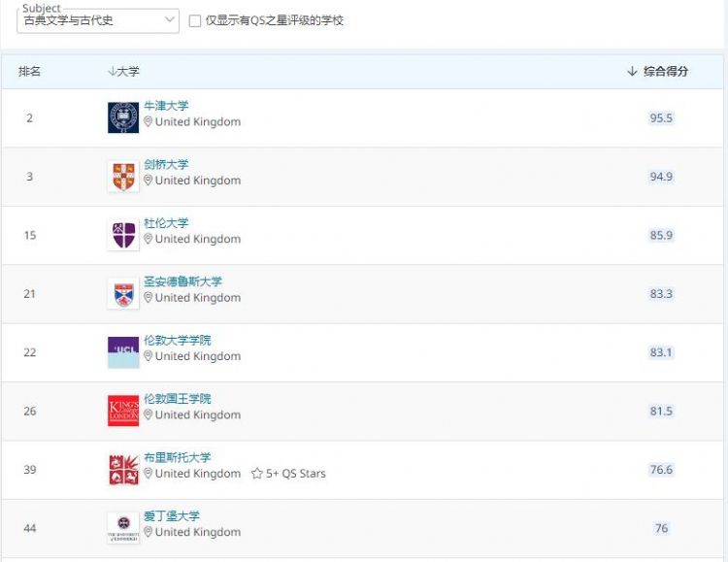Image resolution: width=728 pixels, height=562 pixels.
Task: Click the location pin icon under 圣安德鲁斯大学
Action: click(x=149, y=297)
